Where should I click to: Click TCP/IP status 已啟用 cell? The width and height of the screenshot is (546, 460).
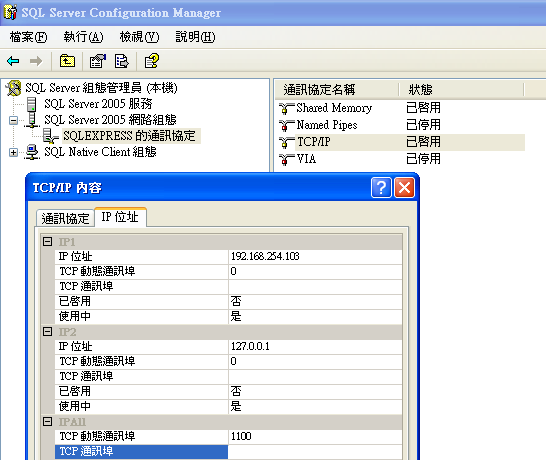pos(423,142)
